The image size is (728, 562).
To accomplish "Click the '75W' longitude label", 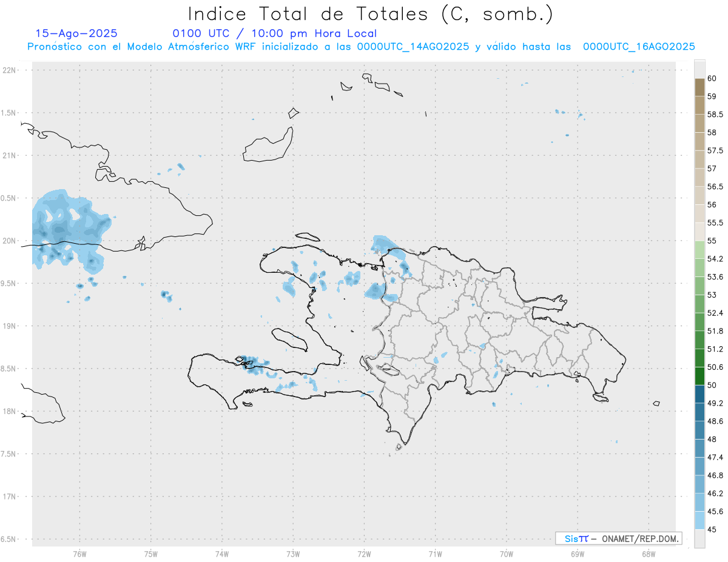I will click(151, 554).
